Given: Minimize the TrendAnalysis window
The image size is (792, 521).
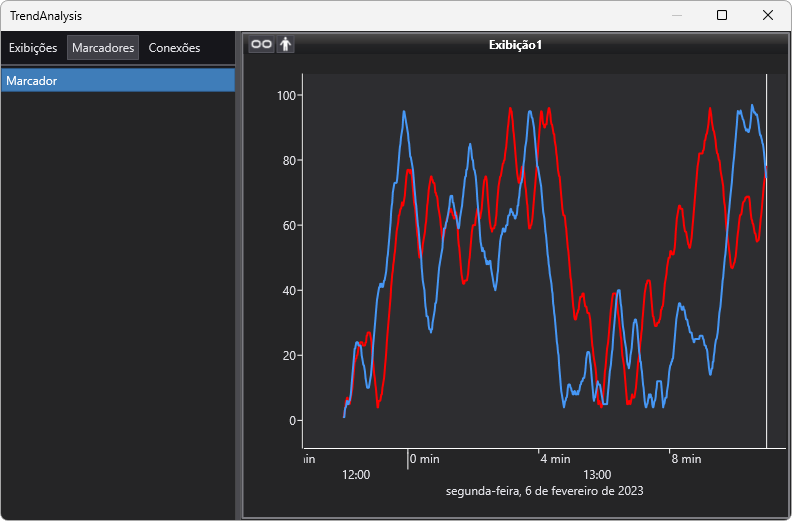Looking at the screenshot, I should tap(677, 15).
